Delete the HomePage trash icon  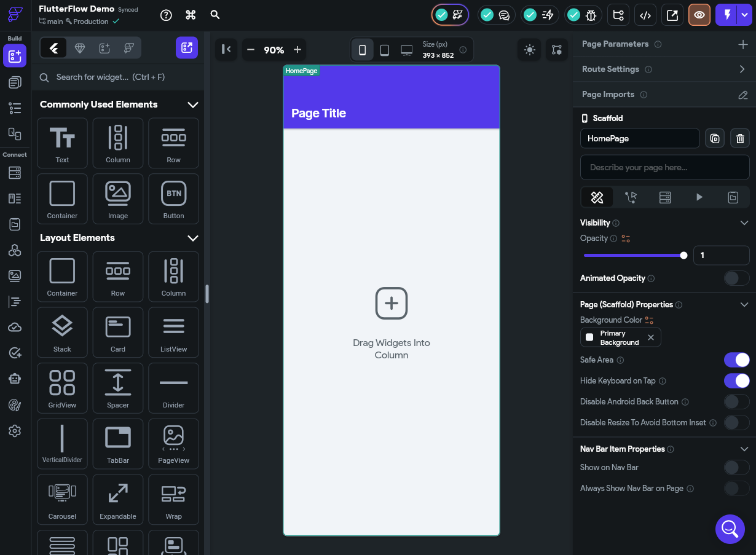(x=740, y=139)
